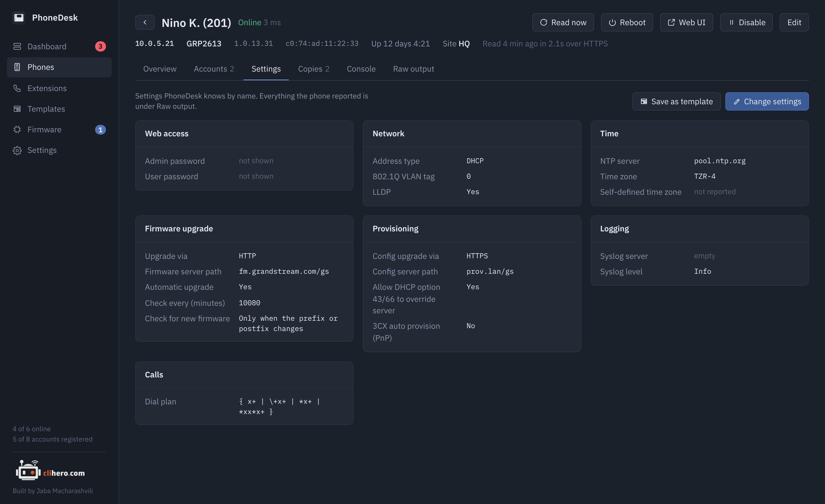Click the Online status text

pyautogui.click(x=250, y=22)
